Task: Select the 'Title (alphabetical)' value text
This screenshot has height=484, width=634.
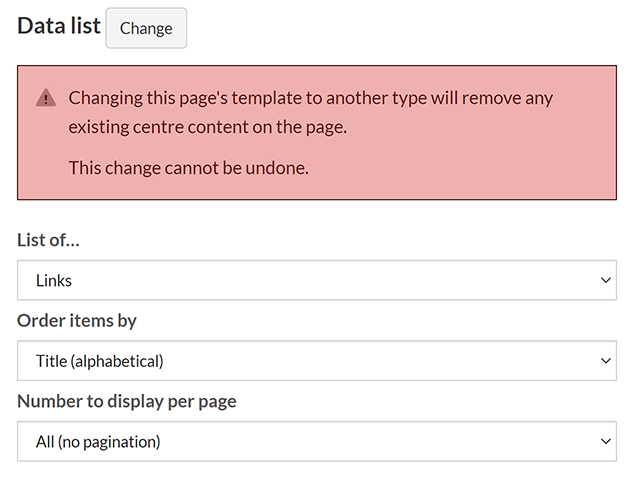Action: [99, 360]
